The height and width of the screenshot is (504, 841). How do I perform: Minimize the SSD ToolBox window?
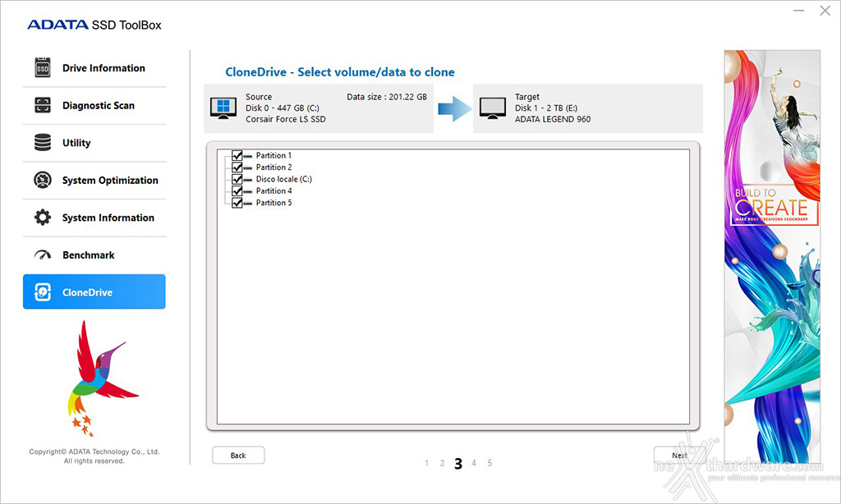tap(798, 11)
